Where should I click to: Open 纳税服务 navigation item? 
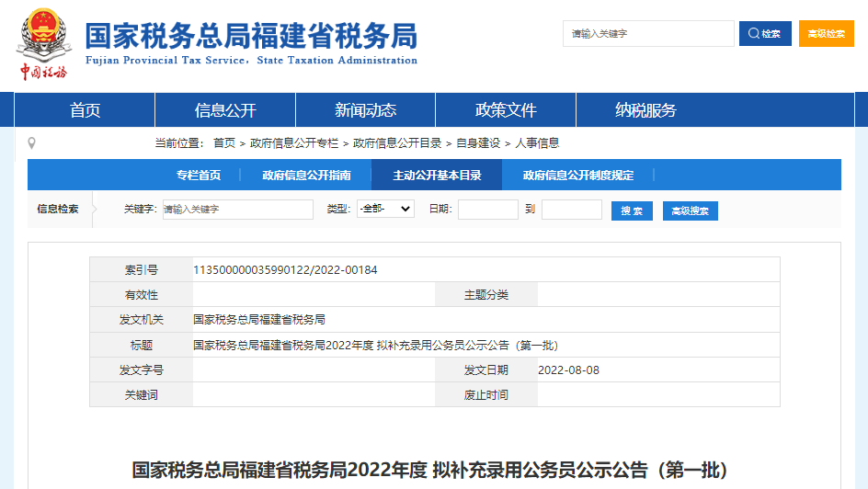[x=646, y=110]
